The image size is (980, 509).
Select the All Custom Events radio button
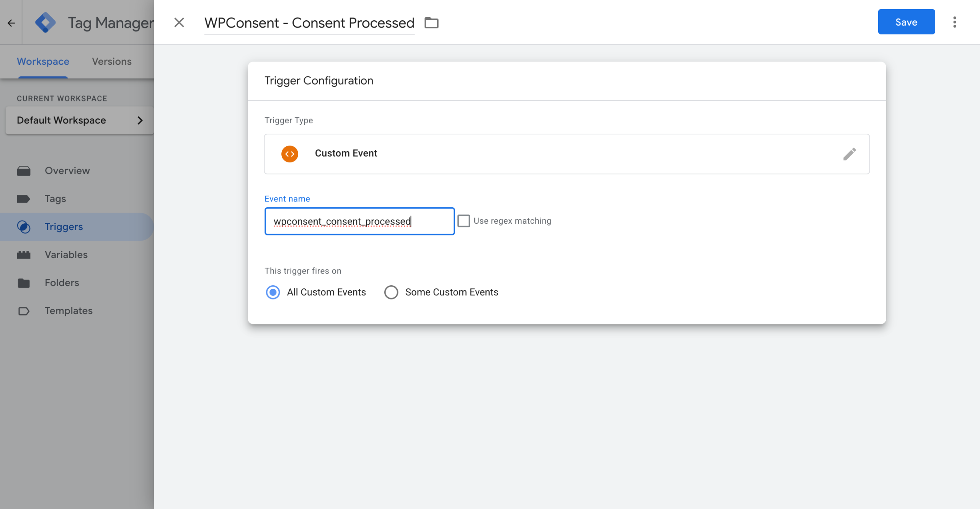273,292
